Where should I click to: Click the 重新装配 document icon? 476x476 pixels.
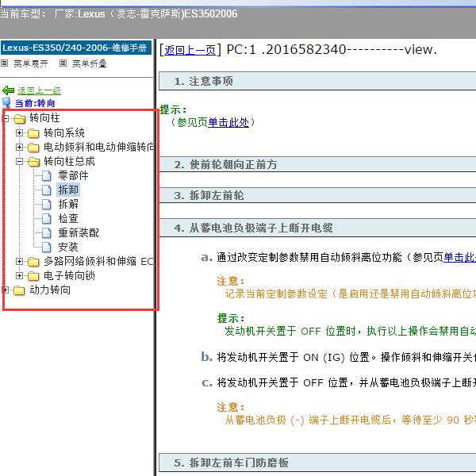pos(47,232)
